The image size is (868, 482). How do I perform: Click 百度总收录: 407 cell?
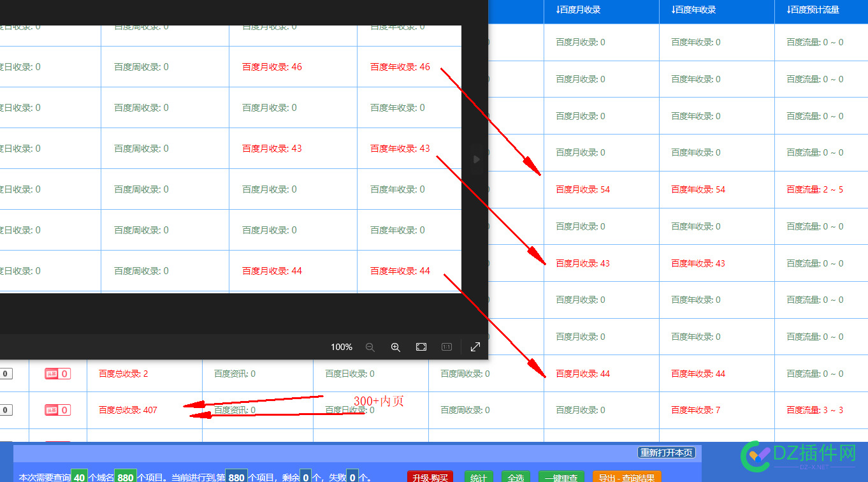128,410
